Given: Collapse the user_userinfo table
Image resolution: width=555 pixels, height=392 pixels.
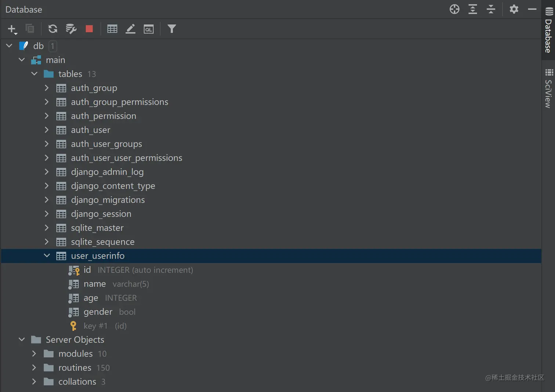Looking at the screenshot, I should 47,256.
